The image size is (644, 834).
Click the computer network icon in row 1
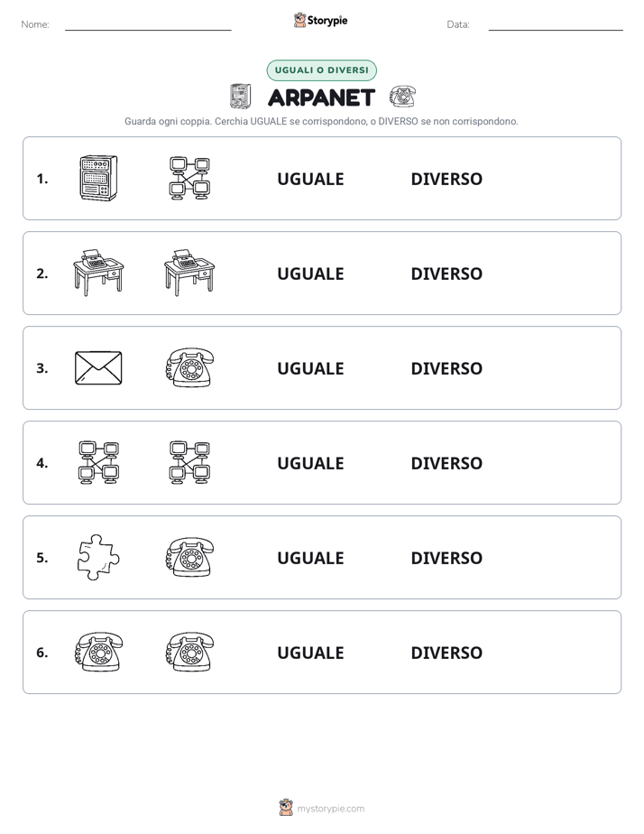(x=189, y=178)
